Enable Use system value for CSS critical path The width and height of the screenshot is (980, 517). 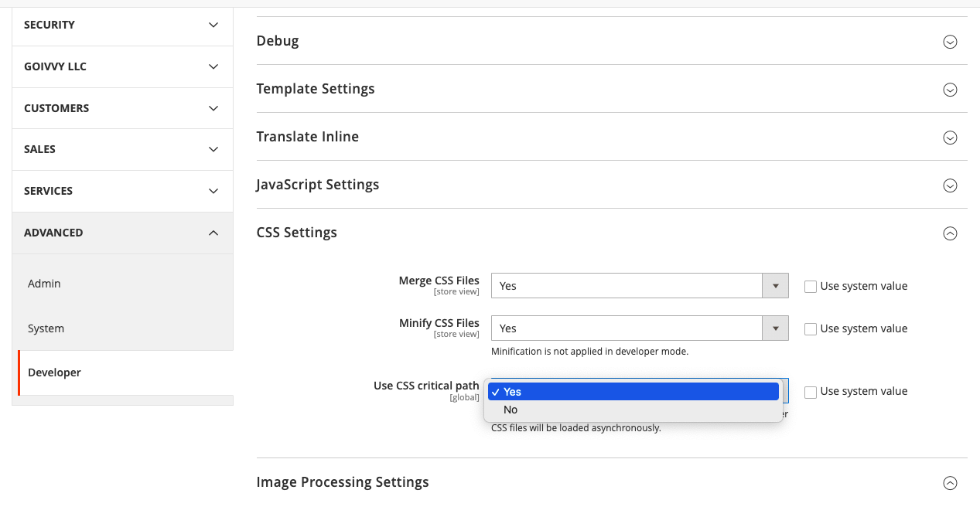[x=810, y=392]
